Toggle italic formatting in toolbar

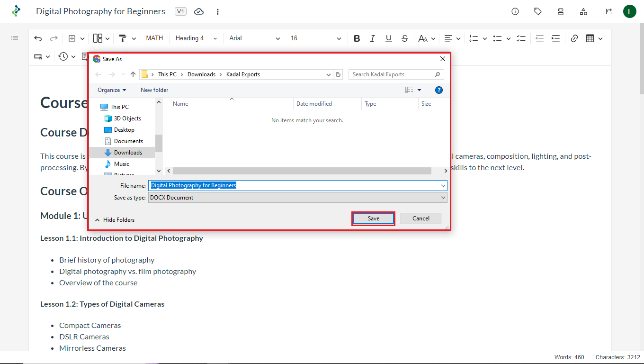pos(373,38)
